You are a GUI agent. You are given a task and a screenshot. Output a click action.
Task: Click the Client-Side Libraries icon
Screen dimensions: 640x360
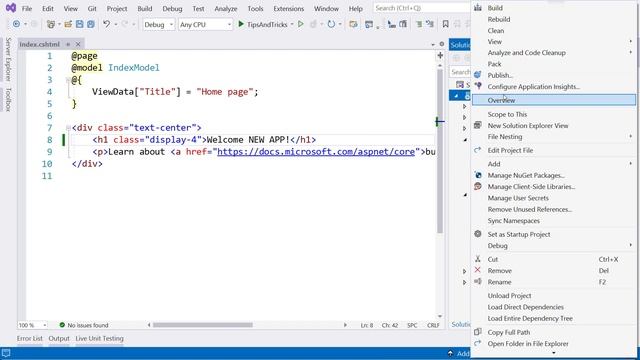click(478, 187)
